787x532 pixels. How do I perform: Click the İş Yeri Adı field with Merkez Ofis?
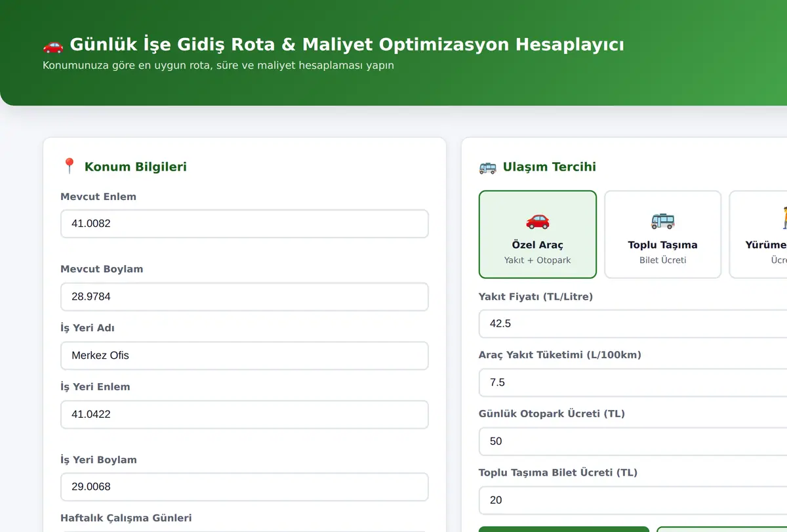[x=245, y=356]
